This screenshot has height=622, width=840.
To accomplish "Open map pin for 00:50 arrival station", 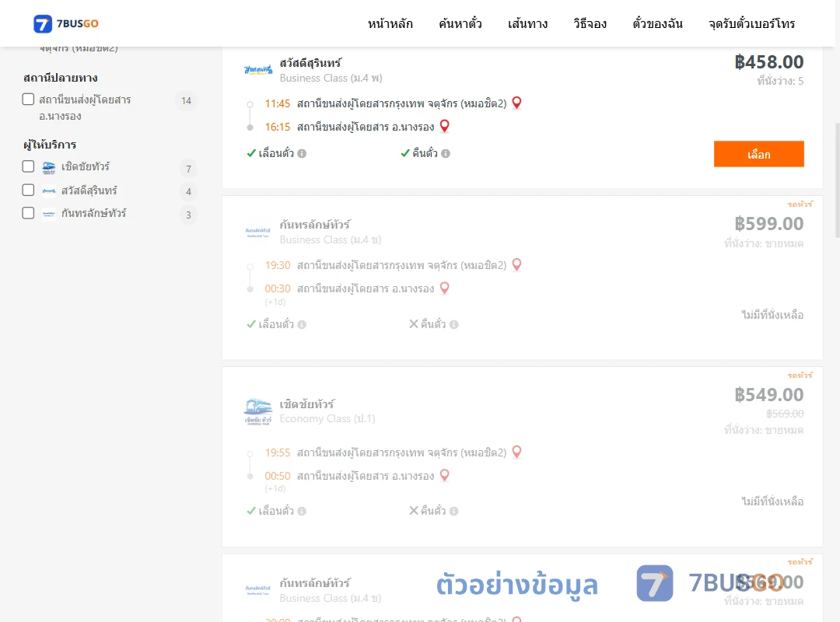I will pyautogui.click(x=445, y=475).
